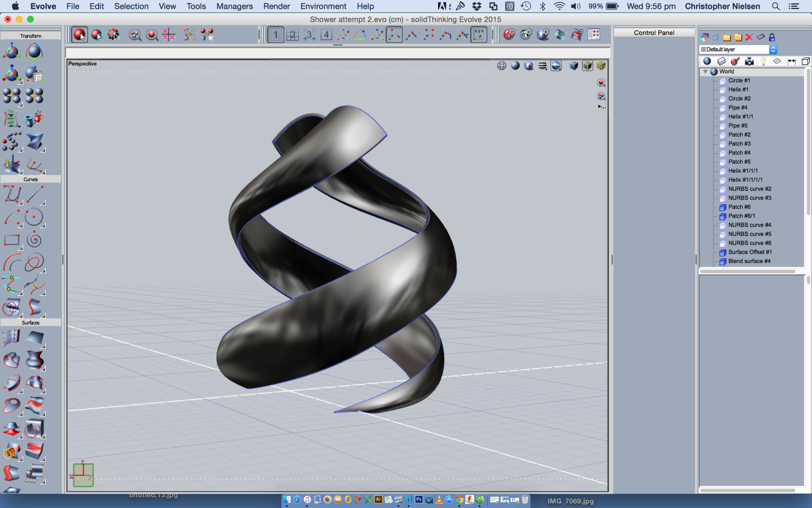Choose the edit parameters selection mode
Viewport: 812px width, 508px height.
[97, 34]
